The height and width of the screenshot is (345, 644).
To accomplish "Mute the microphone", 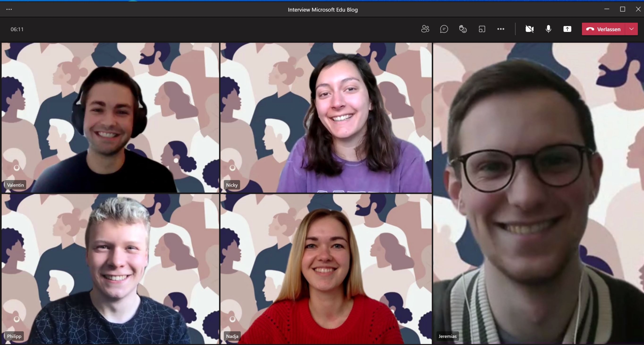I will point(548,29).
